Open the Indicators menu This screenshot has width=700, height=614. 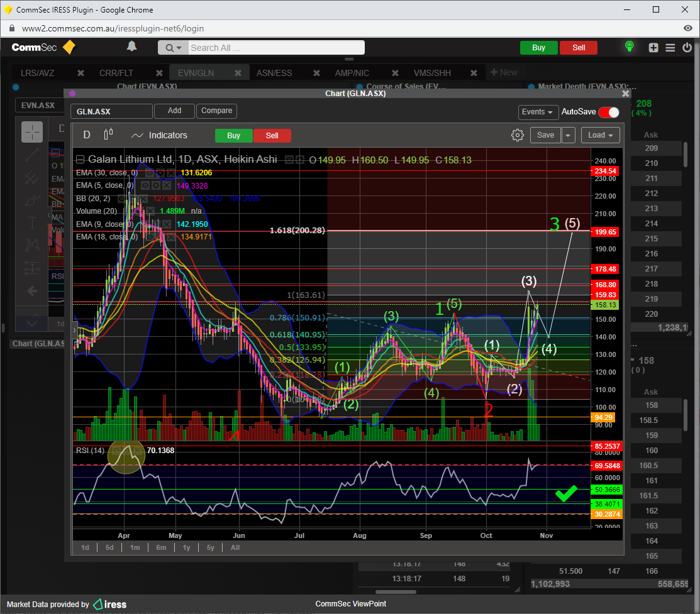coord(159,135)
